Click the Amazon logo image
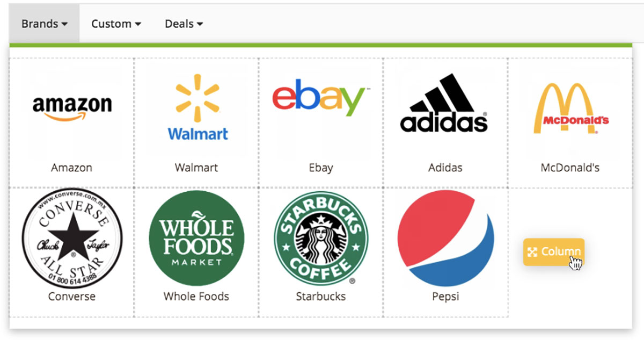The image size is (644, 340). click(x=72, y=107)
